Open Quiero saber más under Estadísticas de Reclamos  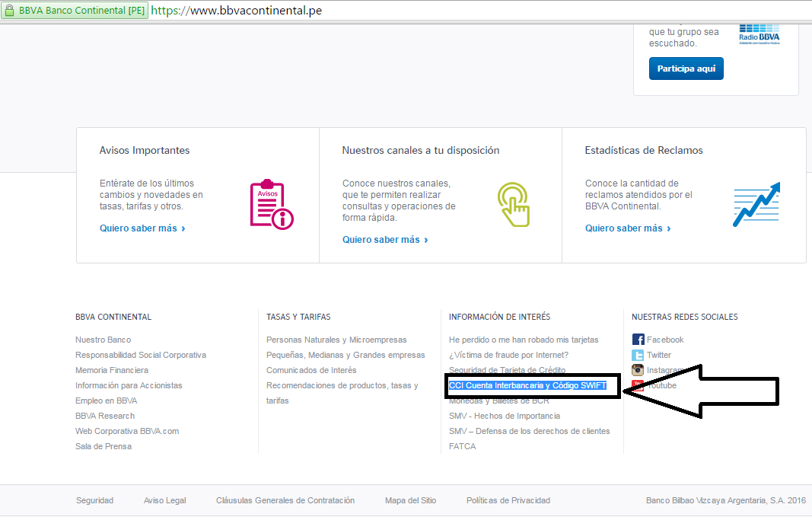pos(628,228)
